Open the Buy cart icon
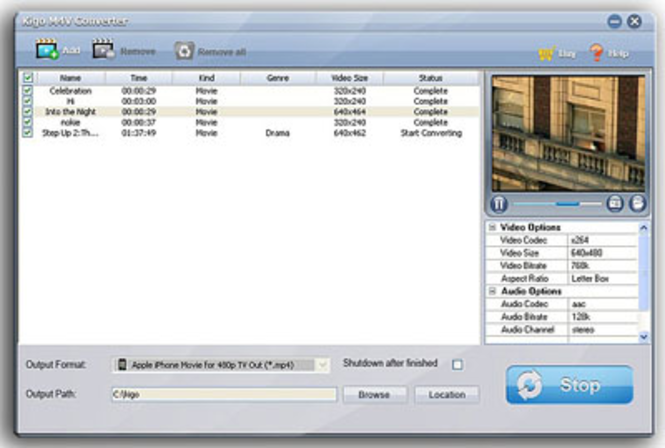 coord(547,53)
